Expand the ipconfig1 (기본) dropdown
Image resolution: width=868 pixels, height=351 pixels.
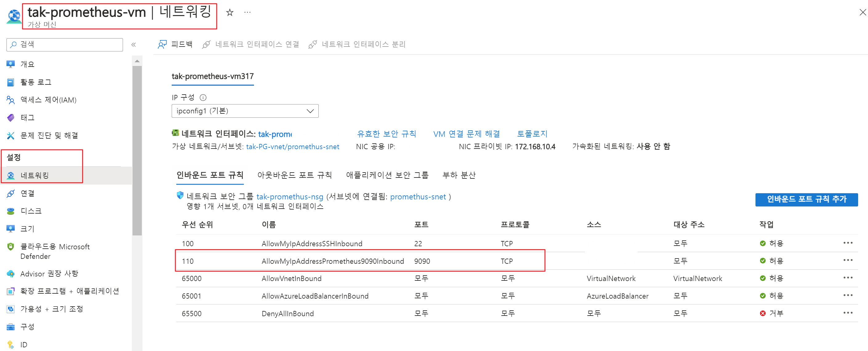coord(245,111)
